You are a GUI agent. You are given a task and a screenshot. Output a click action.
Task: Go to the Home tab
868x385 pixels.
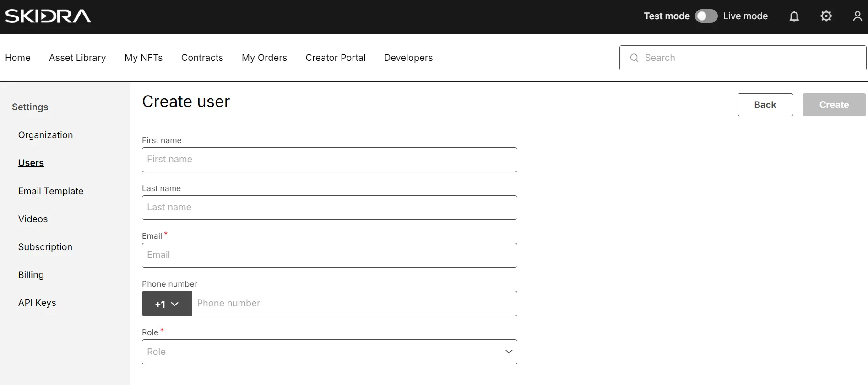coord(18,58)
